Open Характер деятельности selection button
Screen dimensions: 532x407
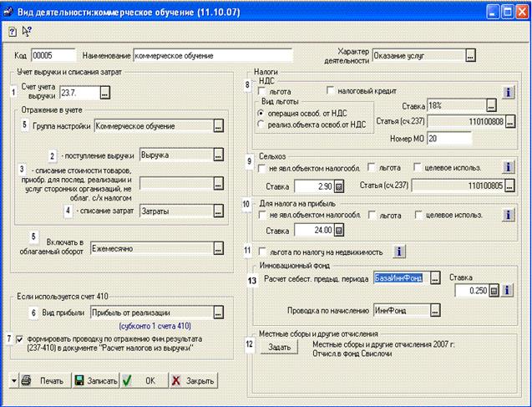click(470, 56)
